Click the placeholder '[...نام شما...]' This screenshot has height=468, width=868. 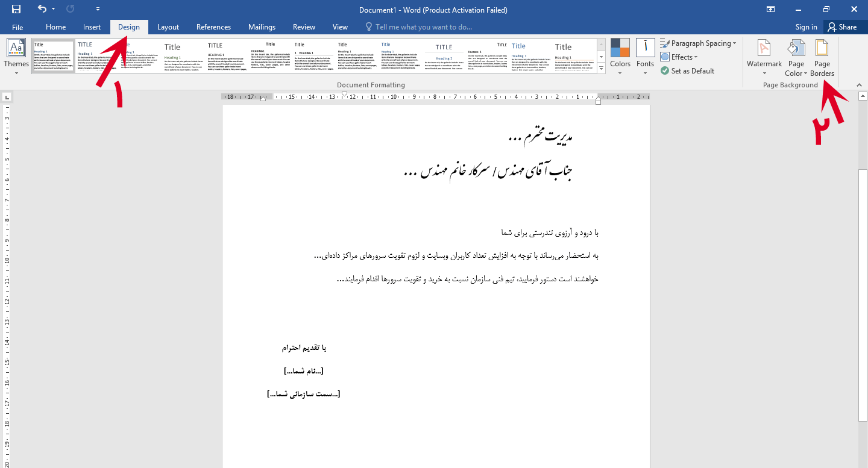[x=304, y=371]
